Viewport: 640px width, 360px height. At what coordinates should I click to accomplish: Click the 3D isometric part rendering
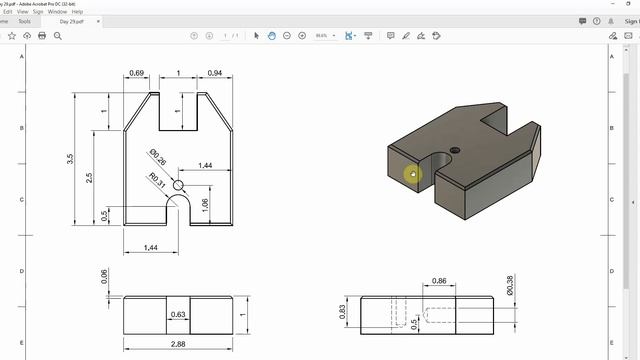[464, 160]
